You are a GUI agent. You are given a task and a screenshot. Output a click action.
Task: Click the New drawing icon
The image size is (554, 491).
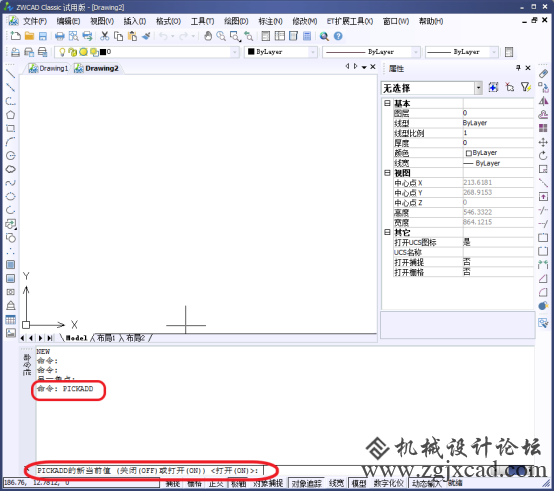(15, 36)
